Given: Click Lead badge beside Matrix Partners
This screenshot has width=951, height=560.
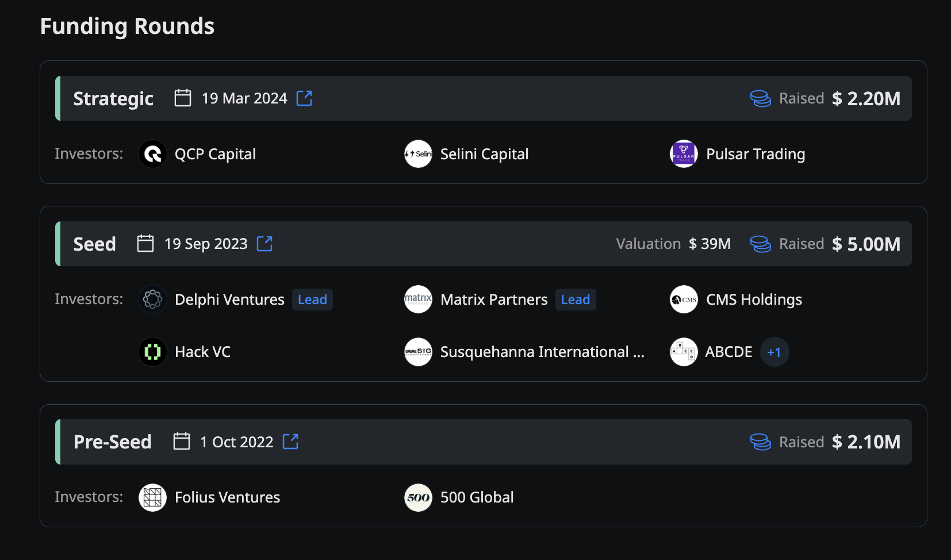Looking at the screenshot, I should [576, 300].
